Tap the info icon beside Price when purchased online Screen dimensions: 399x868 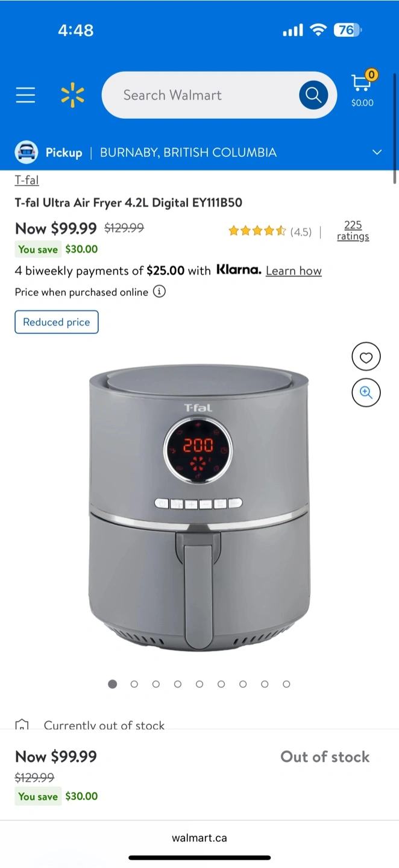159,292
